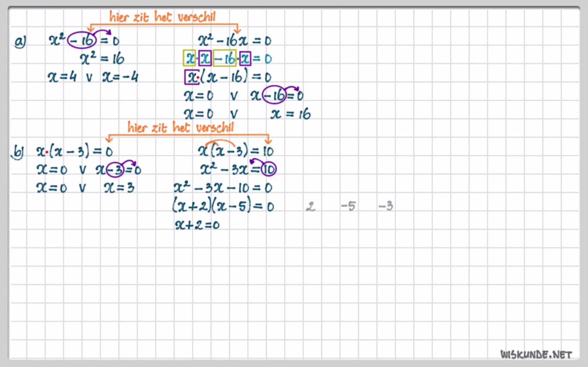Click the factored form (x+2)(x−5) = 0

pyautogui.click(x=223, y=206)
